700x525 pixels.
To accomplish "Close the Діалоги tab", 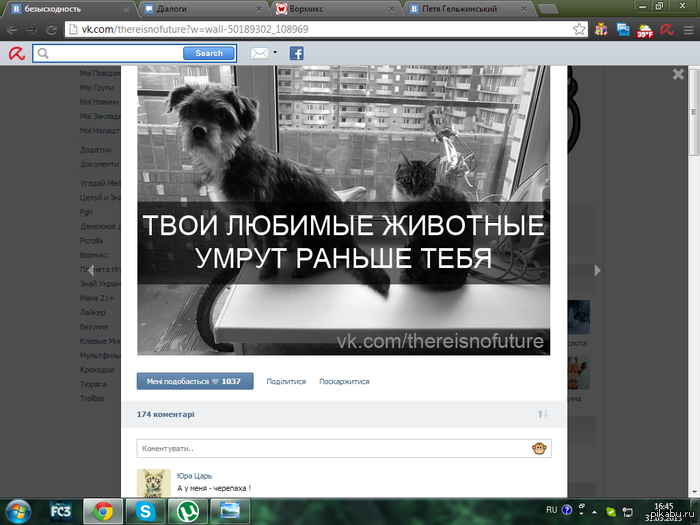I will pyautogui.click(x=258, y=9).
